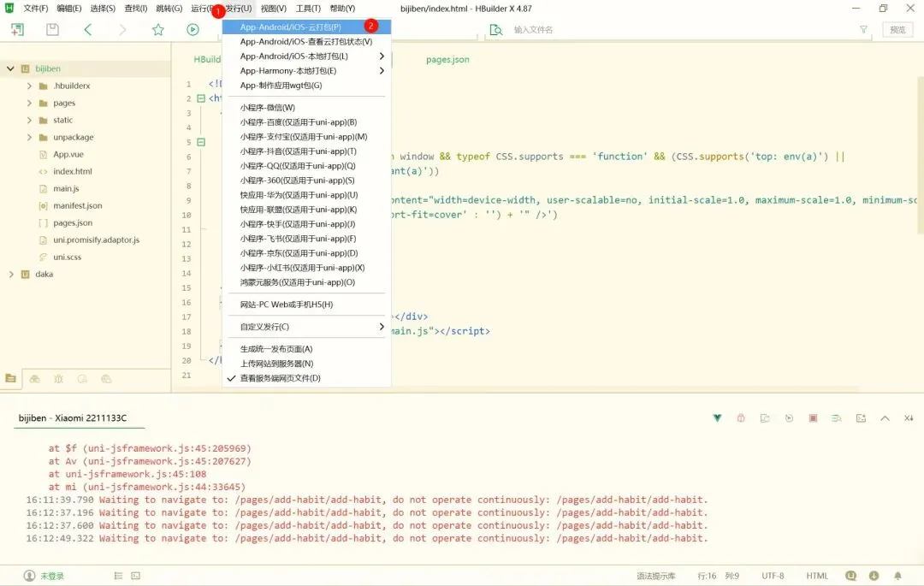Click the UTF-8 encoding in status bar
Image resolution: width=924 pixels, height=586 pixels.
773,576
